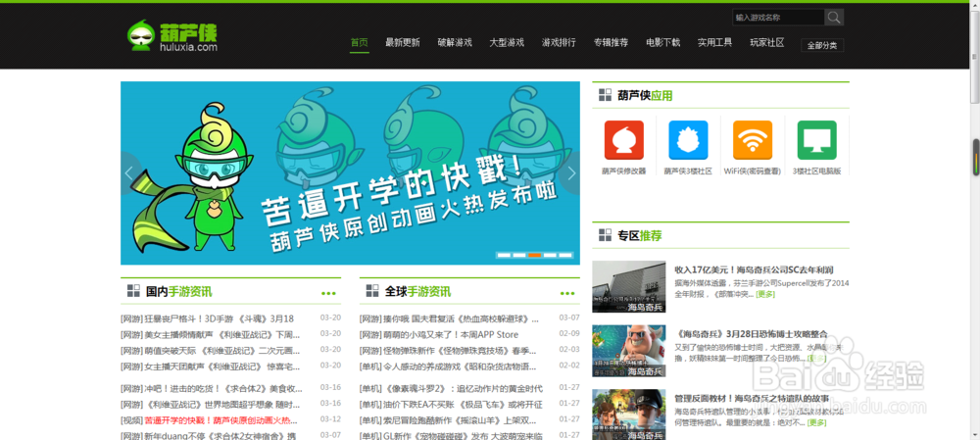Screen dimensions: 980x440
Task: Click the 国内手游资讯 section heading
Action: tap(178, 291)
